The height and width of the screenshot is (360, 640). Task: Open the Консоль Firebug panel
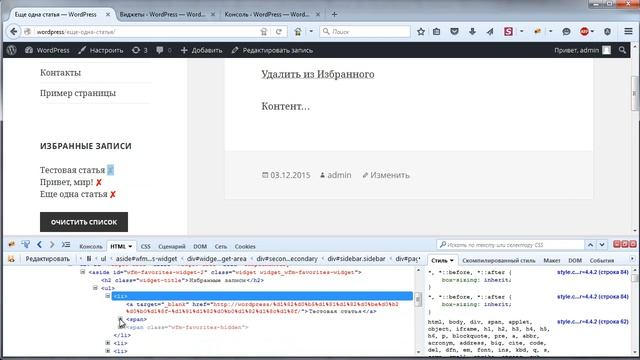click(91, 246)
